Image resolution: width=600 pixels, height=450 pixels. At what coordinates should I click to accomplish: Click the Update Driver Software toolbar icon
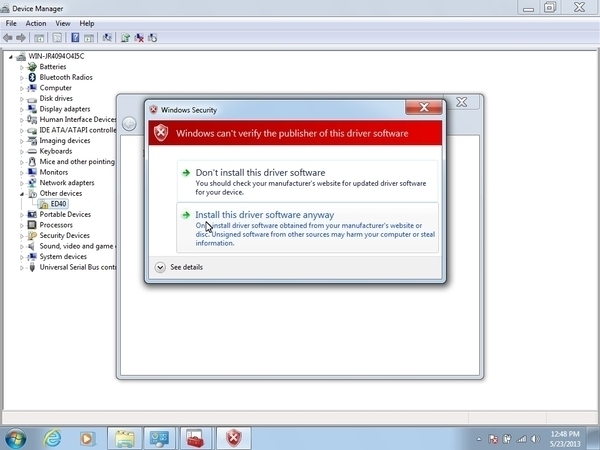click(x=125, y=38)
